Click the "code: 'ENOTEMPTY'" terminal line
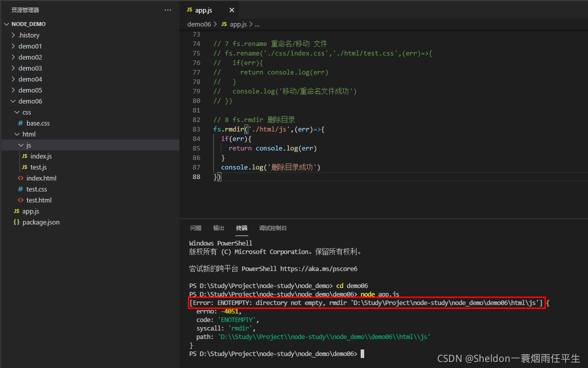The height and width of the screenshot is (368, 588). [228, 320]
